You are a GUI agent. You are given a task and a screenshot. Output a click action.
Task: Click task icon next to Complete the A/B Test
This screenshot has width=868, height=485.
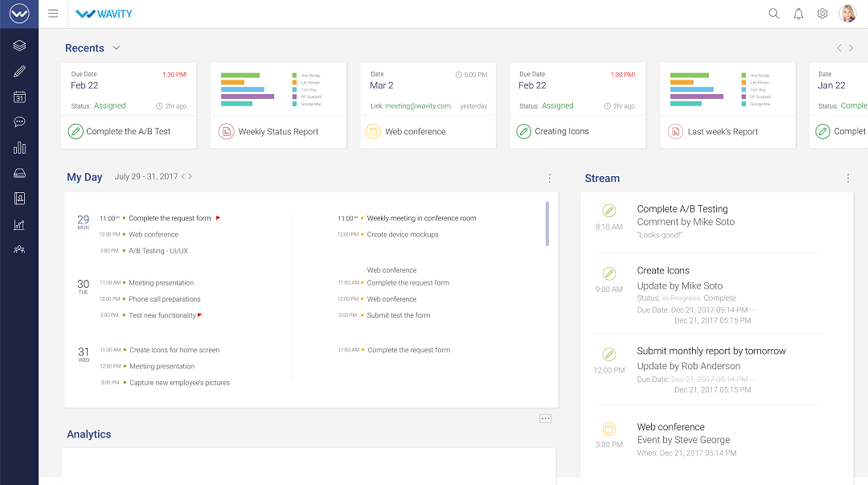point(76,131)
